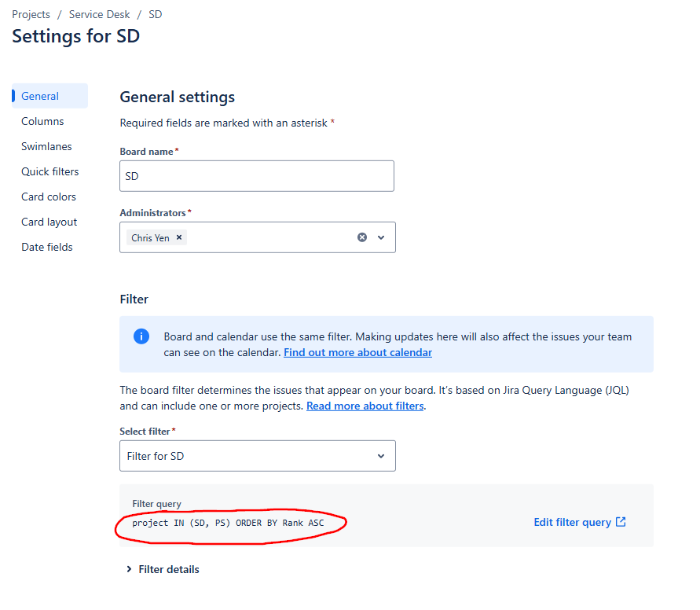Select Quick filters in the sidebar
Screen dimensions: 700x610
click(49, 171)
